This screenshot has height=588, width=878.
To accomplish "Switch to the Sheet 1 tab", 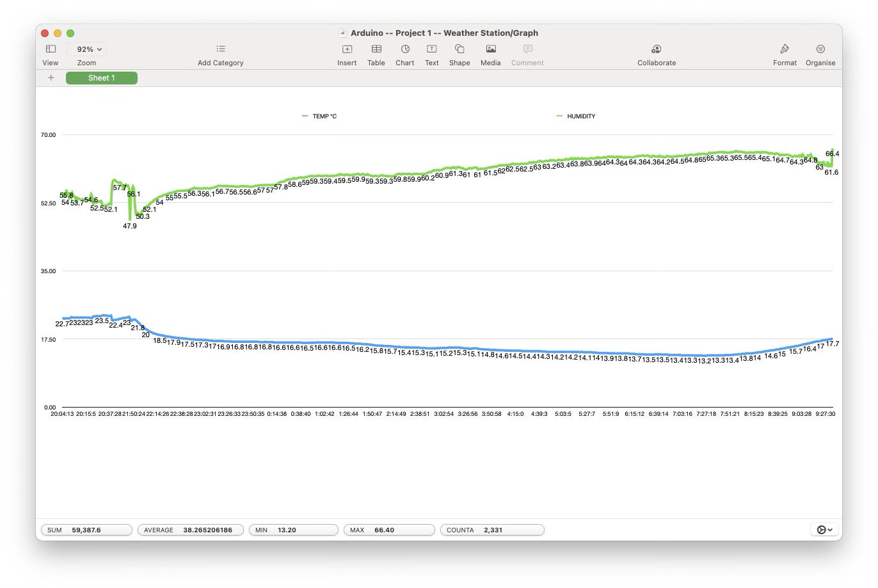I will [102, 78].
